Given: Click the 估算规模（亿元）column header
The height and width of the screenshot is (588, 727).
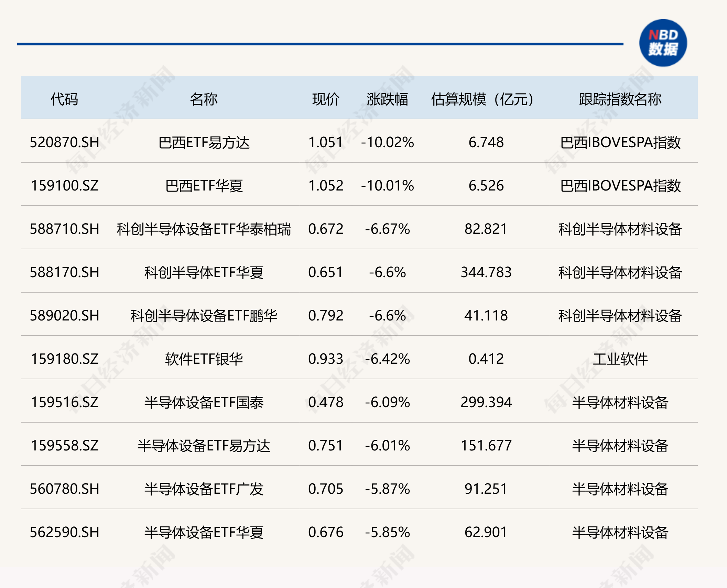Looking at the screenshot, I should (x=482, y=99).
